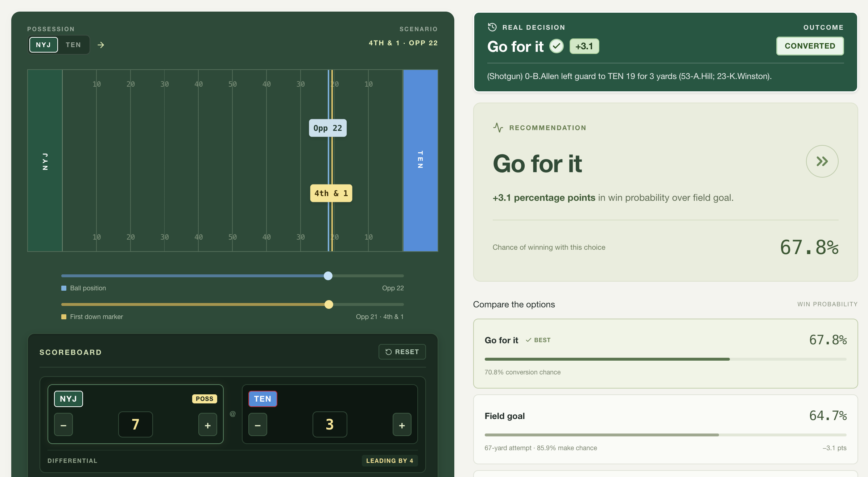Click the Opp 22 field marker
Screen dimensions: 868x477
coord(328,128)
